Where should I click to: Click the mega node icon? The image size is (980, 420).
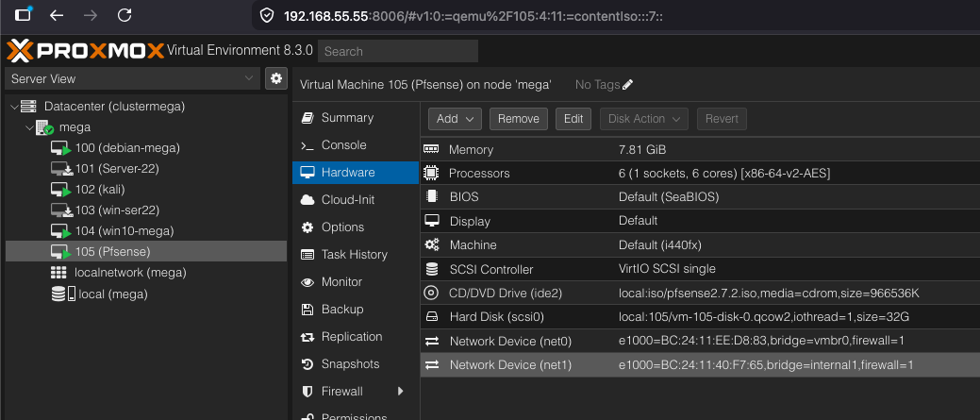pos(44,127)
